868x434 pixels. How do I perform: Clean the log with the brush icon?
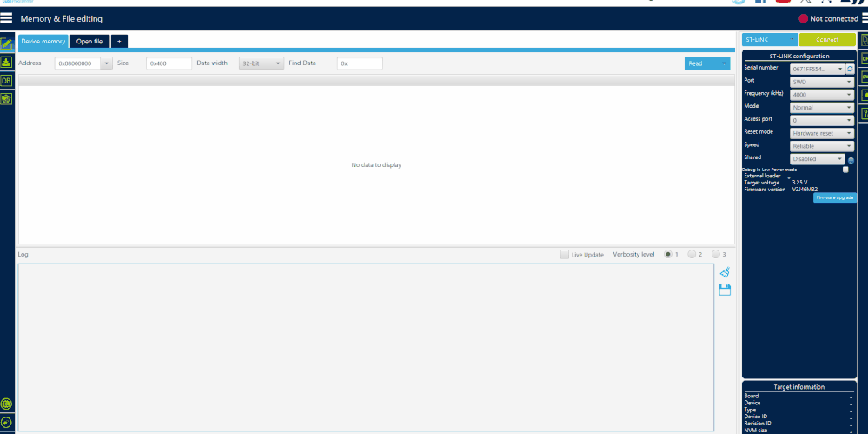725,272
